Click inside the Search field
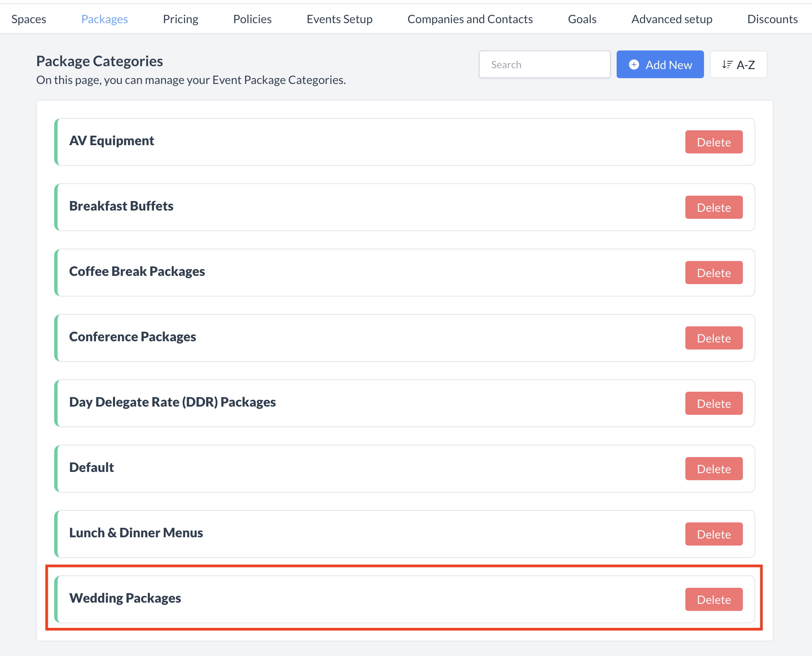The width and height of the screenshot is (812, 656). [x=544, y=64]
